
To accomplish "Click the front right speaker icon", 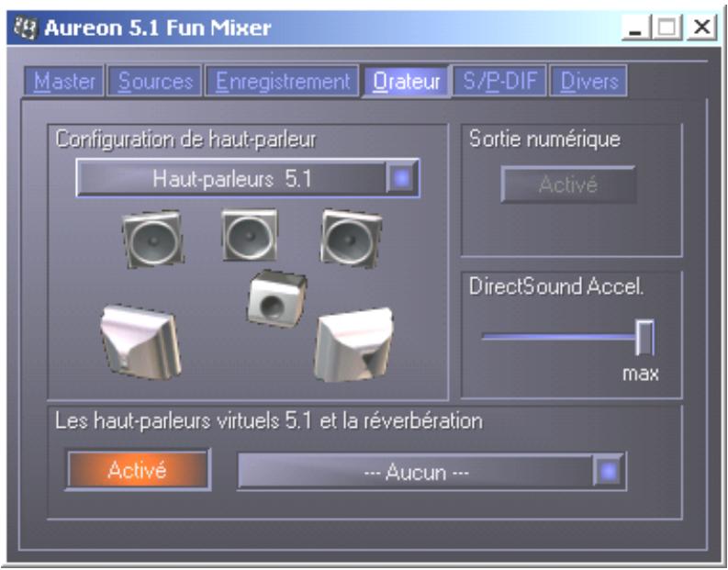I will (x=351, y=239).
